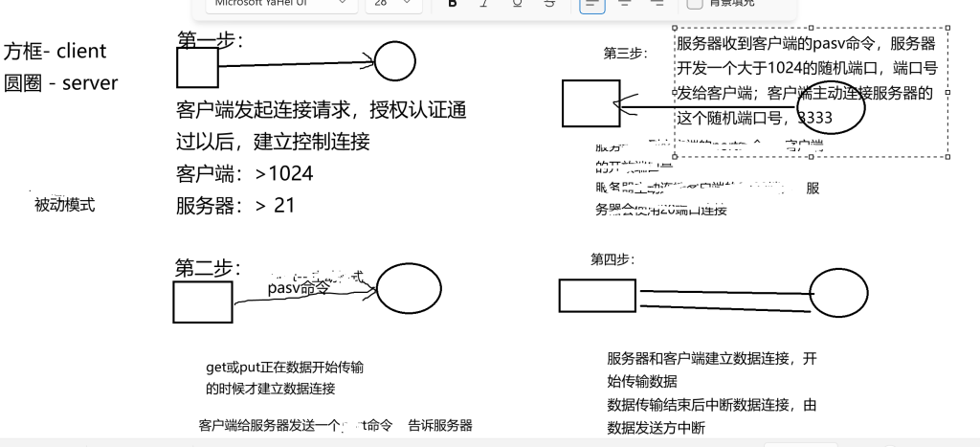Viewport: 980px width, 447px height.
Task: Apply strikethrough to the text
Action: pos(549,4)
